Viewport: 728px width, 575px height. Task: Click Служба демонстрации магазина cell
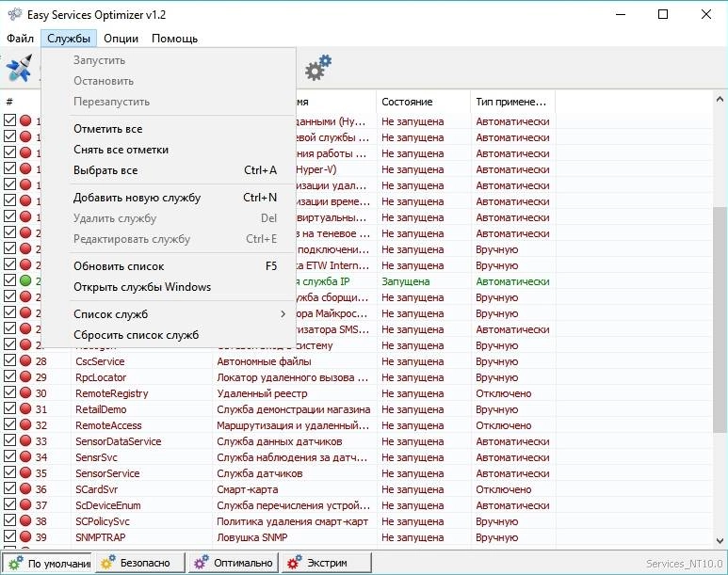[294, 409]
